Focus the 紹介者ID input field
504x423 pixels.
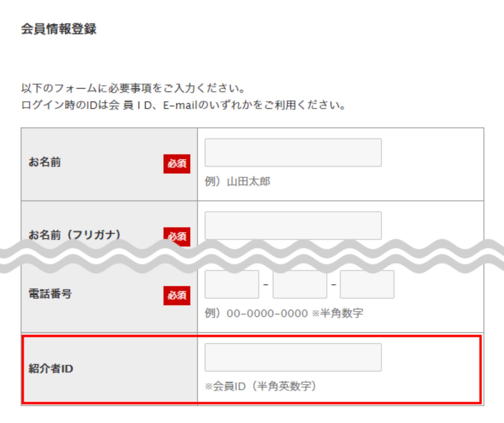(x=293, y=357)
